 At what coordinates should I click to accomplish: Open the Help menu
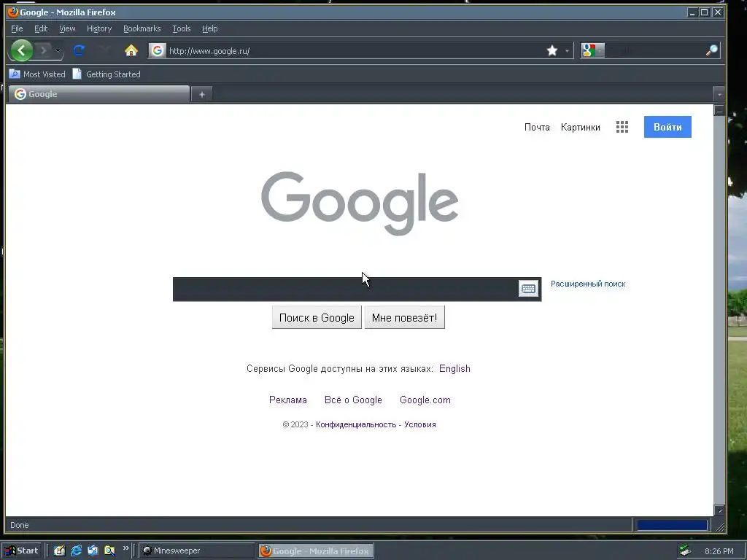(x=209, y=28)
